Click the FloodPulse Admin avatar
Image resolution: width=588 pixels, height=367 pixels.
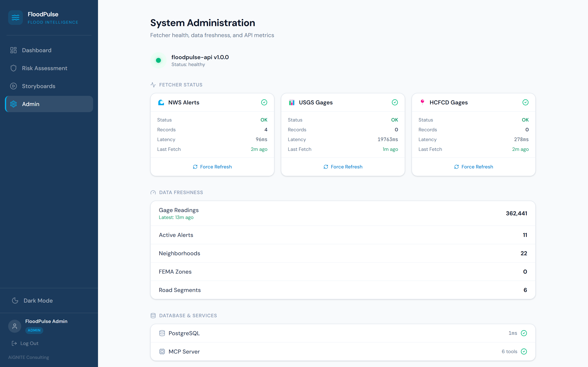14,326
